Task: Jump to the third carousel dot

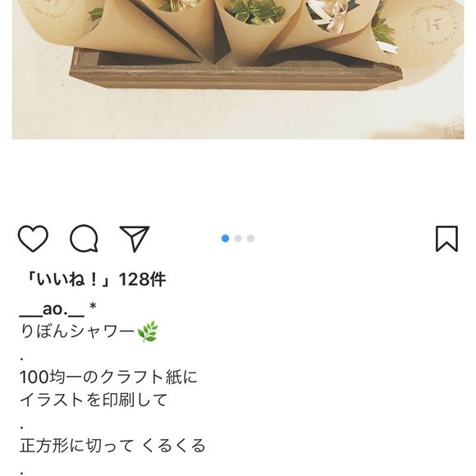Action: [251, 238]
